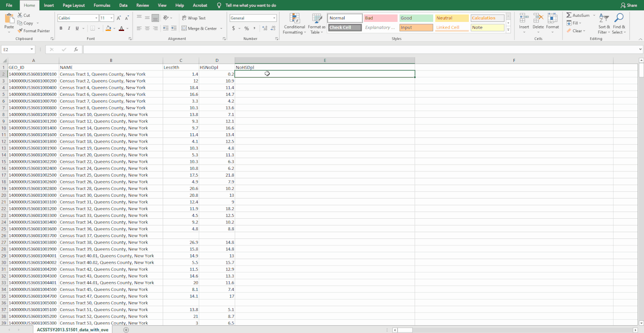Viewport: 644px width, 333px height.
Task: Toggle bold formatting
Action: coord(61,27)
